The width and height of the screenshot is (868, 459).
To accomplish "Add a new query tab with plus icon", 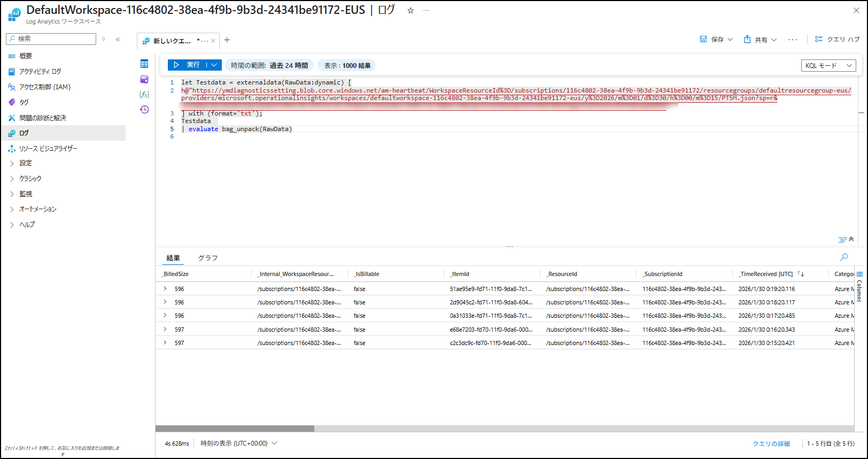I will (x=227, y=40).
